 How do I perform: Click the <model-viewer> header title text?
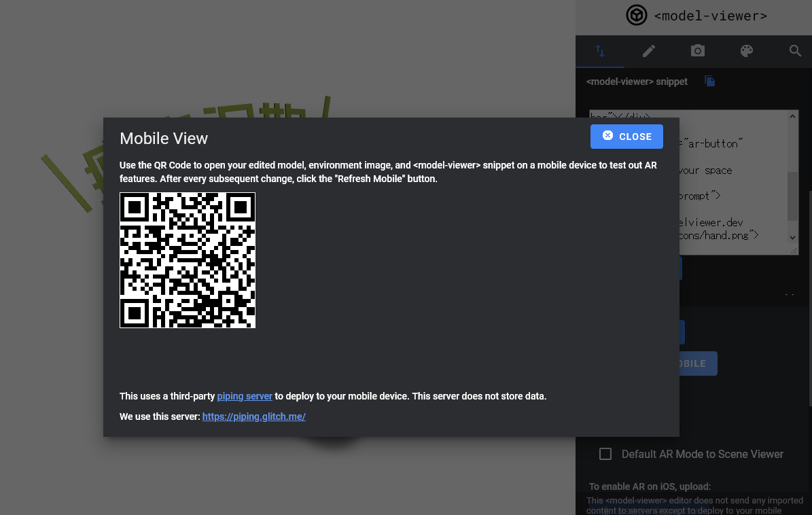[711, 16]
